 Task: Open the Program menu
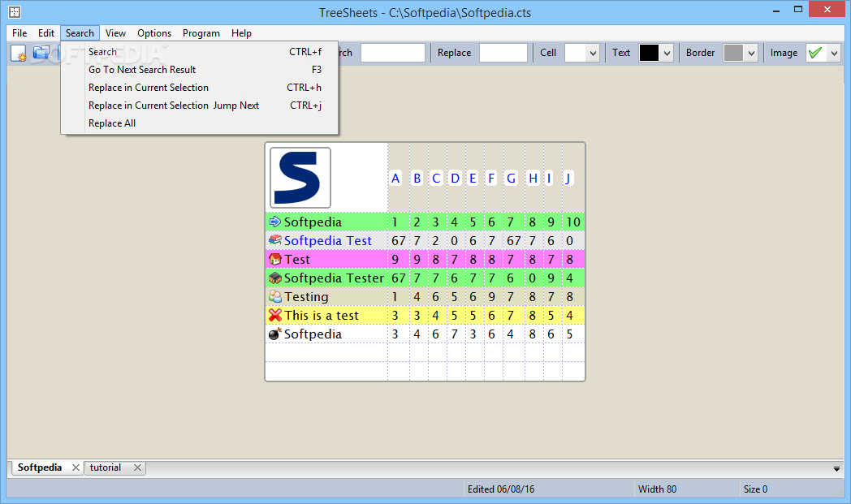click(201, 33)
